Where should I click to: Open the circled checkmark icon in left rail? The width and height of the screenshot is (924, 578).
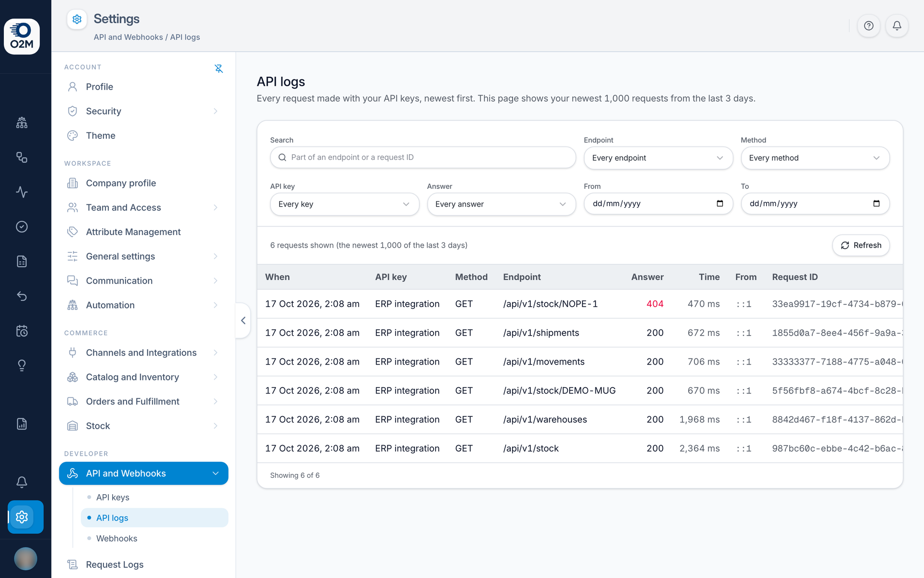coord(22,227)
